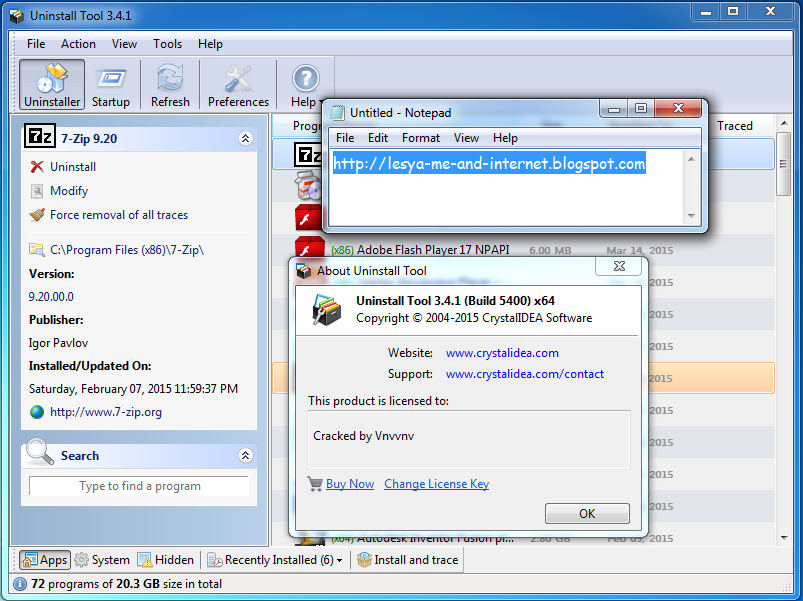Click the red X Uninstall icon

click(x=37, y=167)
